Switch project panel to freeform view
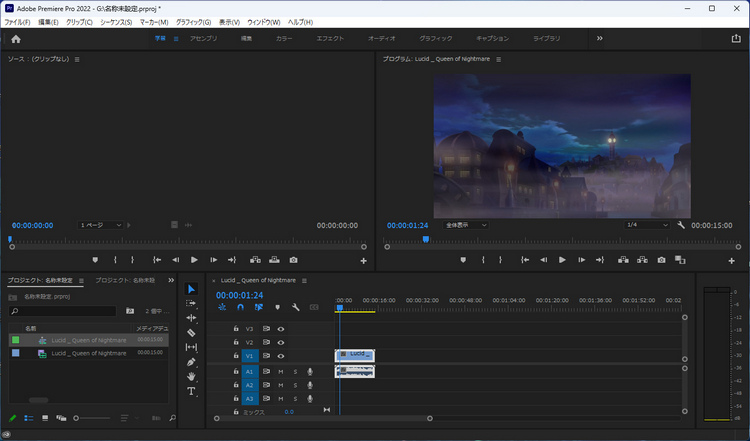 tap(61, 418)
